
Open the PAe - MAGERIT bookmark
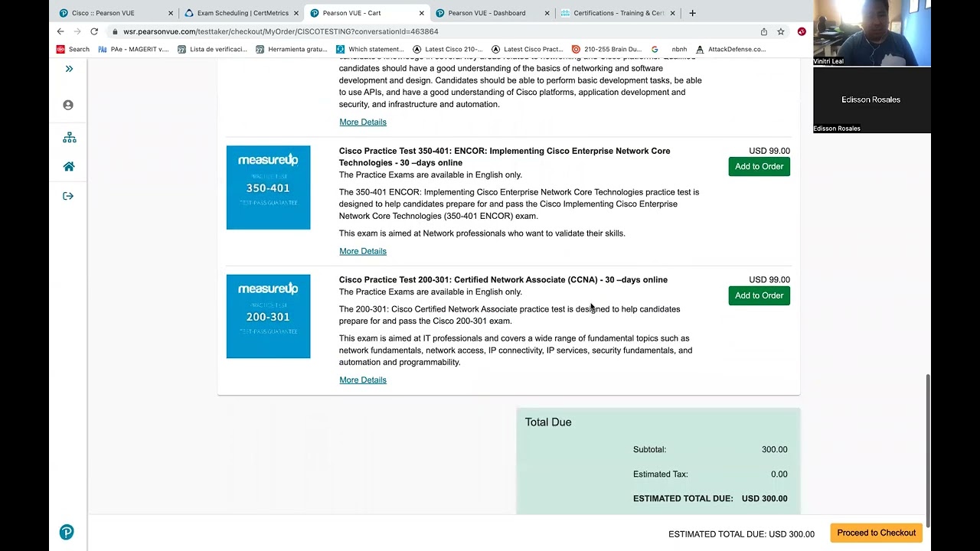(134, 49)
